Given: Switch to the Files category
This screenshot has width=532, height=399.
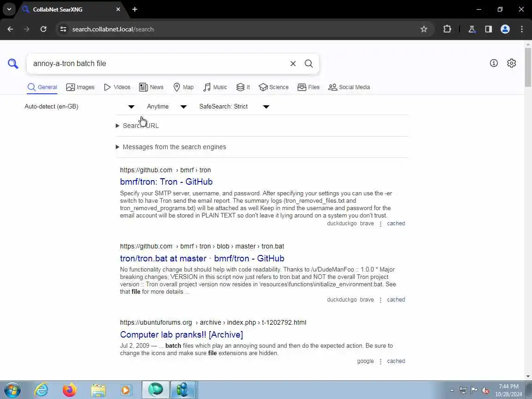Looking at the screenshot, I should point(308,87).
